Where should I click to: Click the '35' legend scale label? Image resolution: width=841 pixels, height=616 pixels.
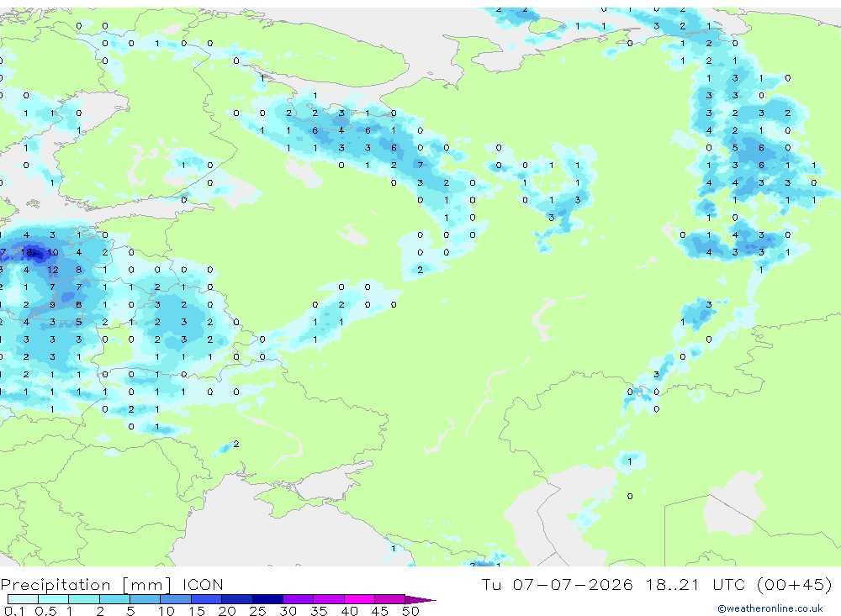click(319, 611)
